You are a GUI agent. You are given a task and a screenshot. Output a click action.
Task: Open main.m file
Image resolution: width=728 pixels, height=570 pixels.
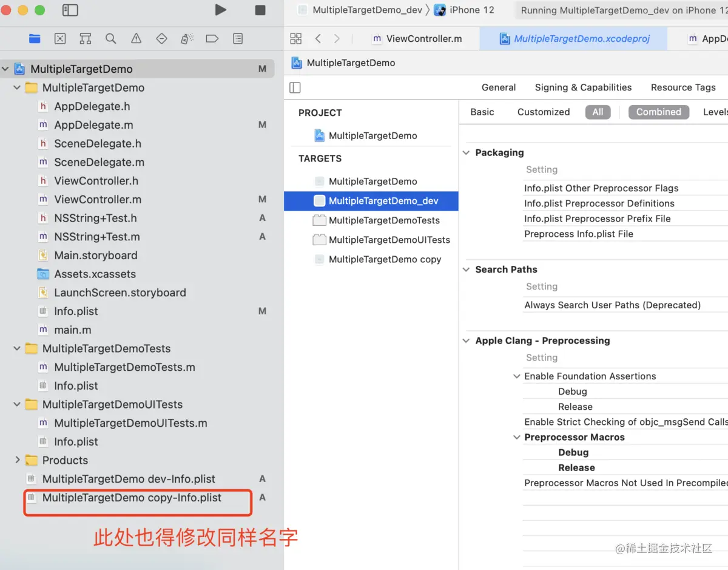(x=73, y=330)
